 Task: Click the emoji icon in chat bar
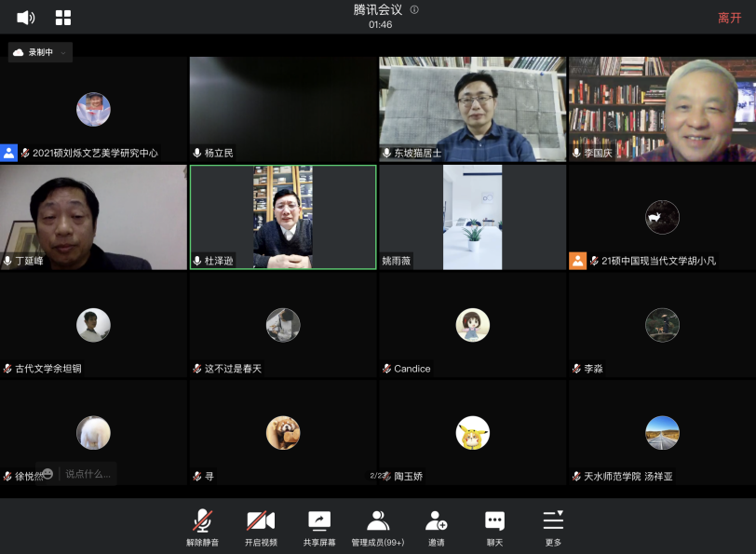point(47,474)
